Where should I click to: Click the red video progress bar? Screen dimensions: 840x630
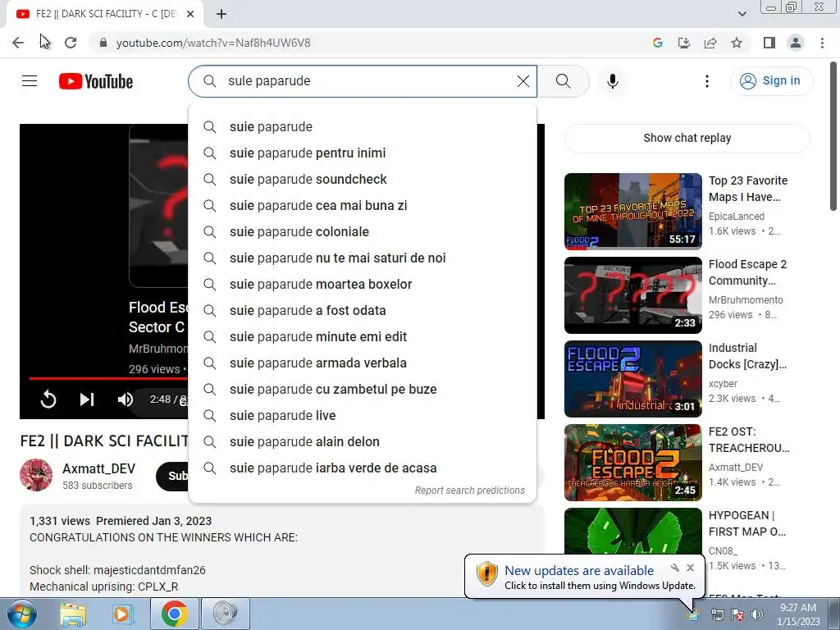(x=108, y=378)
